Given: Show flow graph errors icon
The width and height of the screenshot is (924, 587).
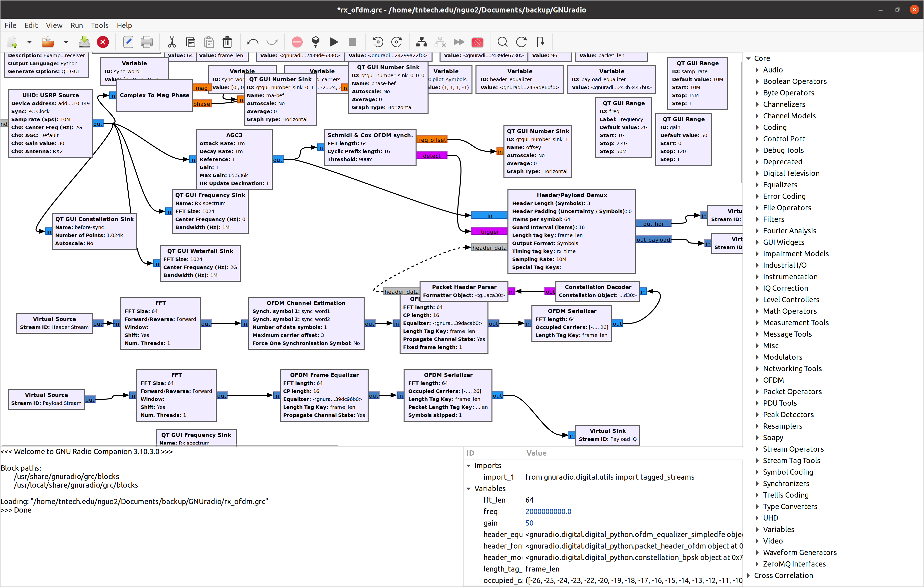Looking at the screenshot, I should 297,42.
